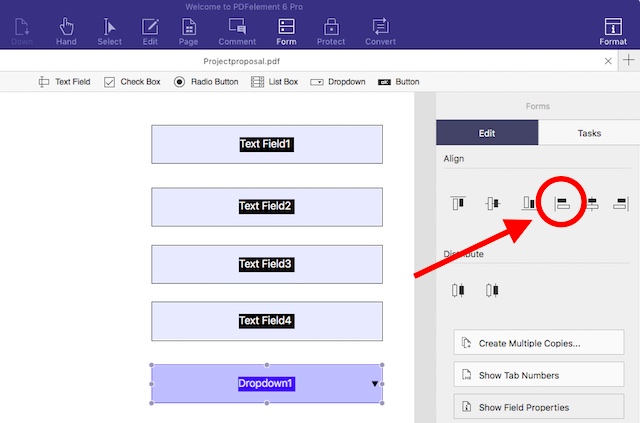Select the Text Field1 form field
Screen dimensions: 640x423
267,144
